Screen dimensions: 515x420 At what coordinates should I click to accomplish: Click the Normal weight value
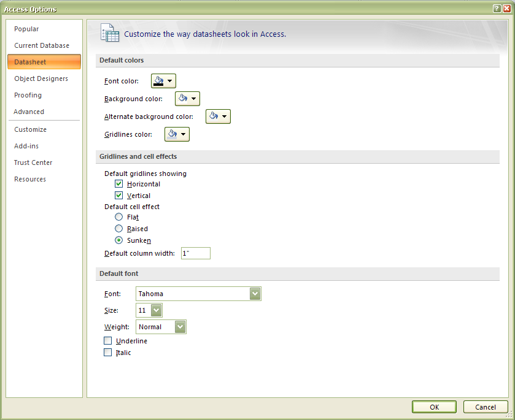click(x=150, y=327)
